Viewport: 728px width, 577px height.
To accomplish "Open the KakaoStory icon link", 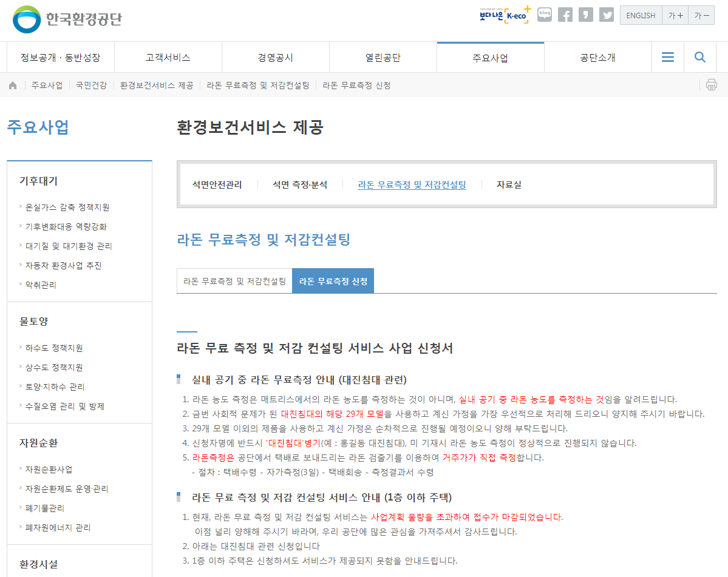I will pos(585,15).
